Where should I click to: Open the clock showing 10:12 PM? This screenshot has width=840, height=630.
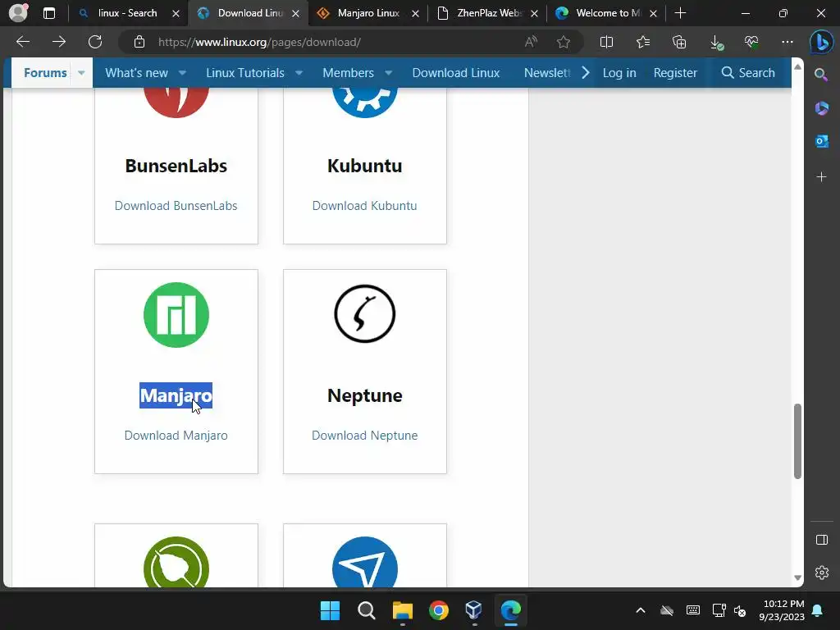click(782, 610)
